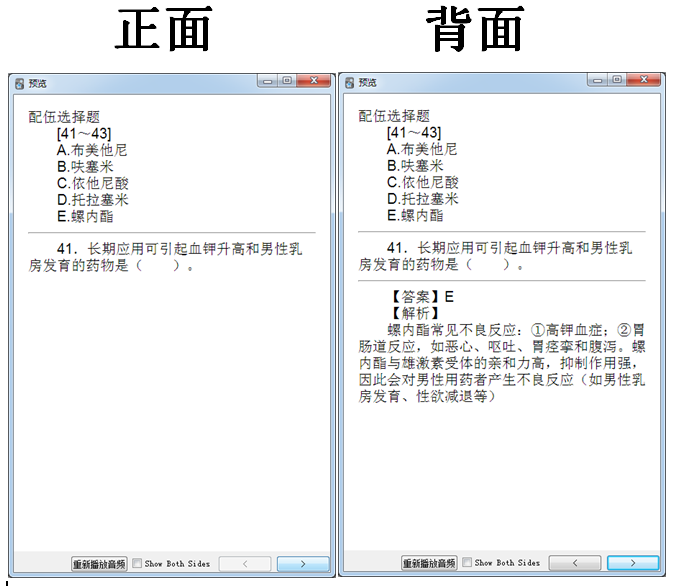674x586 pixels.
Task: Click the 【答案】E answer line
Action: tap(421, 297)
